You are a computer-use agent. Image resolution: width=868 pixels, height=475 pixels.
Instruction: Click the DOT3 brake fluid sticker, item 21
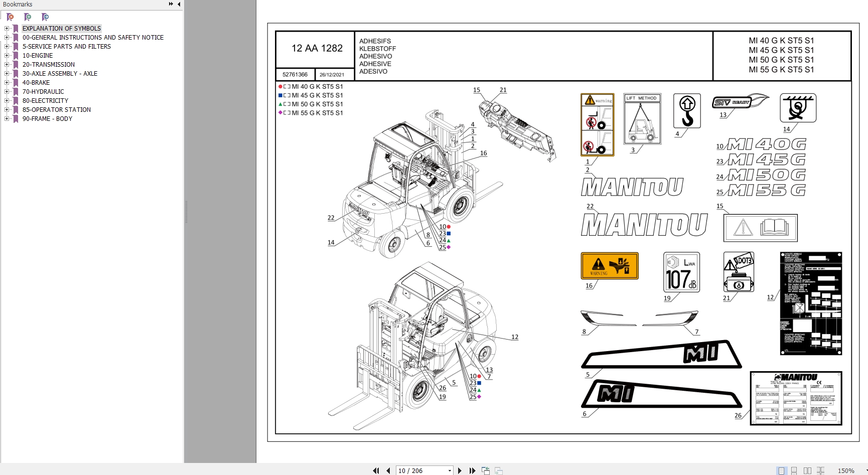739,272
